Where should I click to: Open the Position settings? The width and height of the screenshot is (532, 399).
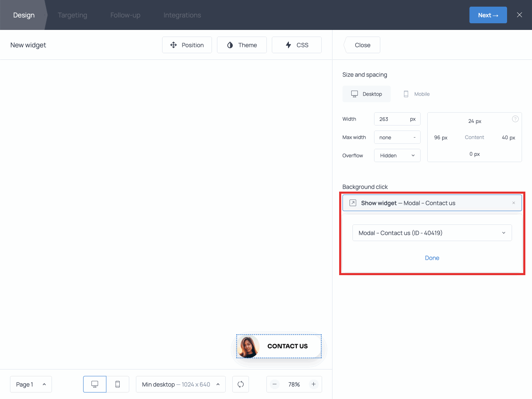187,45
